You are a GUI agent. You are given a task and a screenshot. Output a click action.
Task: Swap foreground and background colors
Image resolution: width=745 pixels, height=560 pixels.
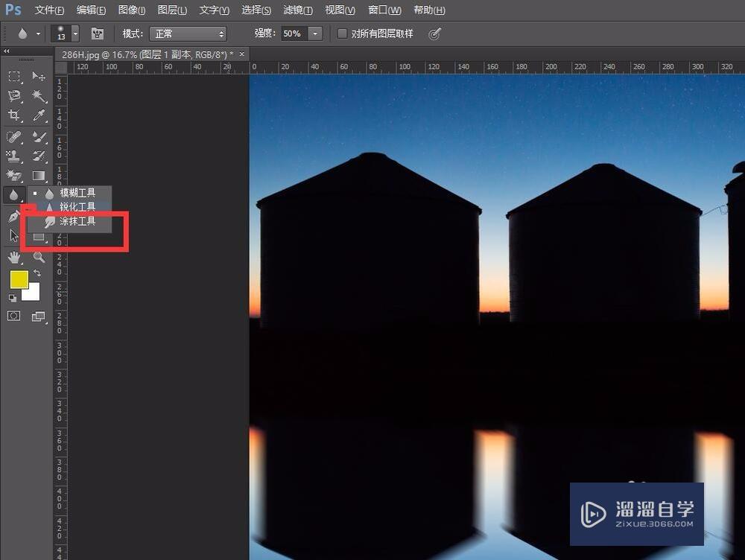pyautogui.click(x=37, y=273)
